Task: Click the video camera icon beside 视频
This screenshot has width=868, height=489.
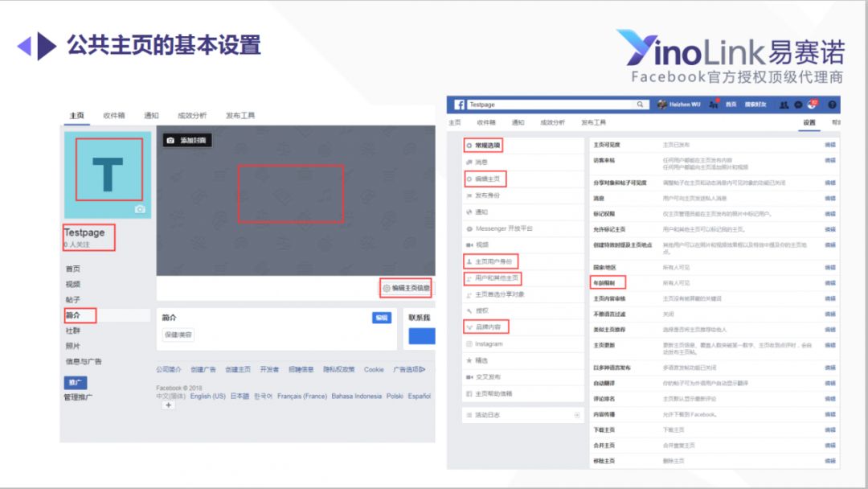Action: 469,244
